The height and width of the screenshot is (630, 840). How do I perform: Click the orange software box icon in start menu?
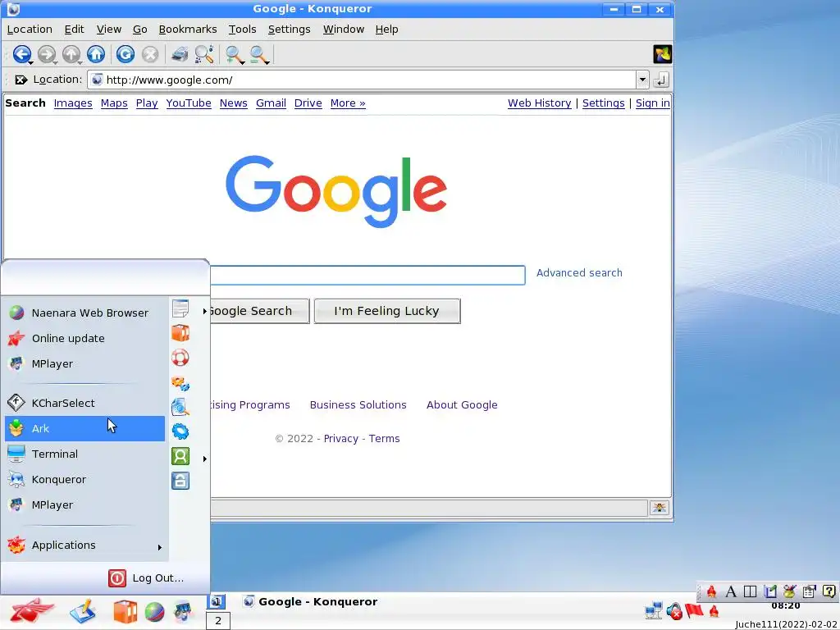pyautogui.click(x=180, y=333)
